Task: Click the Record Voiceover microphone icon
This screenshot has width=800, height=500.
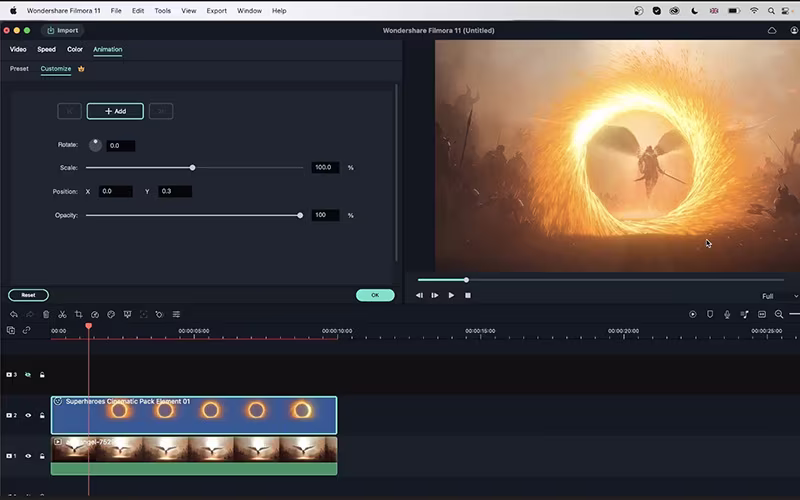Action: pyautogui.click(x=727, y=314)
